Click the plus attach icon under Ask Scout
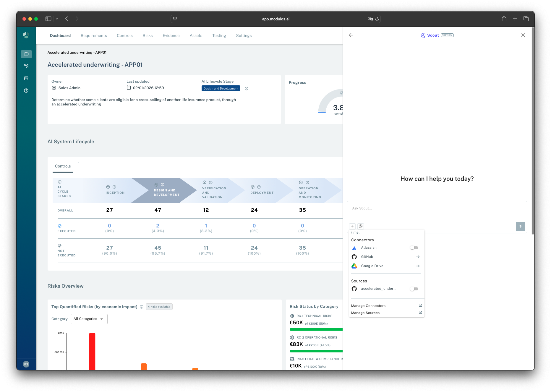The width and height of the screenshot is (551, 392). tap(352, 226)
